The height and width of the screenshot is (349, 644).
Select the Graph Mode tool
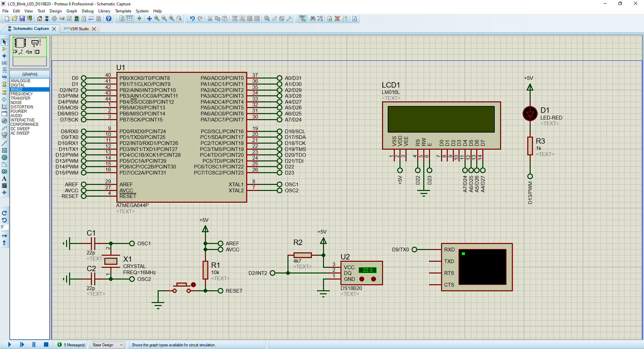coord(4,107)
